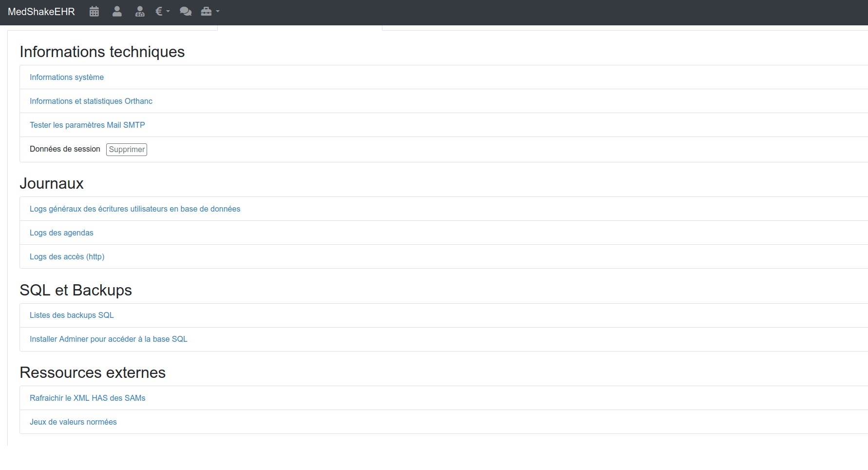Select the Ressources externes heading
This screenshot has height=470, width=868.
click(93, 372)
